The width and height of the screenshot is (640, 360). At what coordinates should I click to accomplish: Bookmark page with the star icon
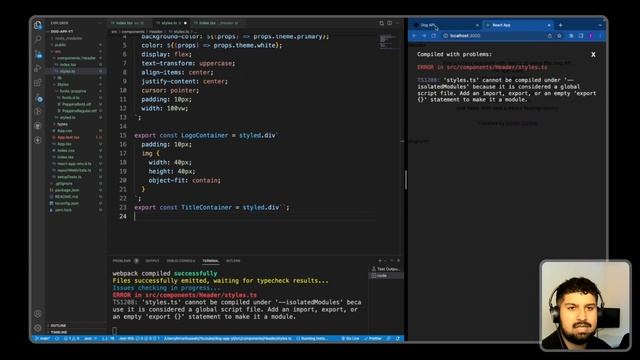click(559, 36)
